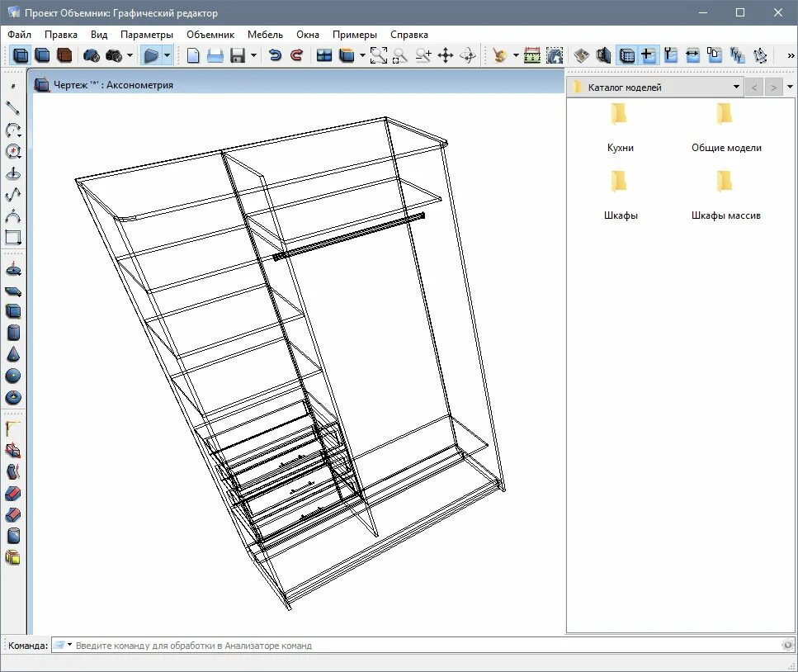This screenshot has height=672, width=798.
Task: Switch to wireframe display mode
Action: 21,55
